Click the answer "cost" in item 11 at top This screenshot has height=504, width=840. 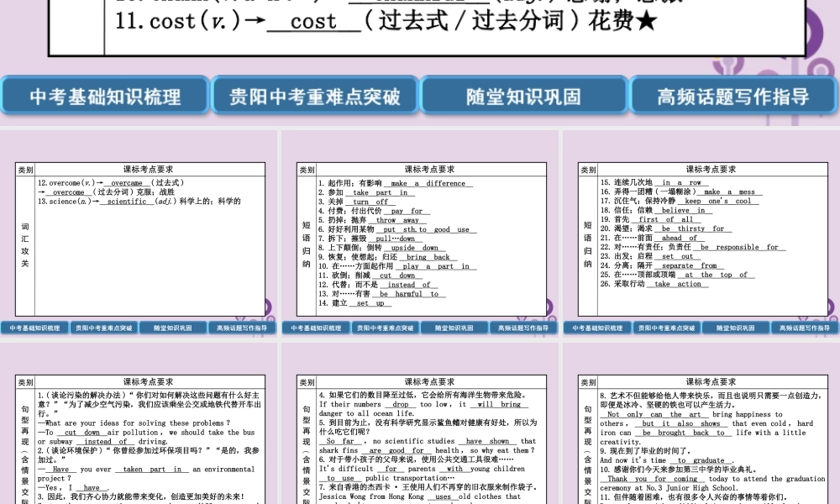point(314,22)
